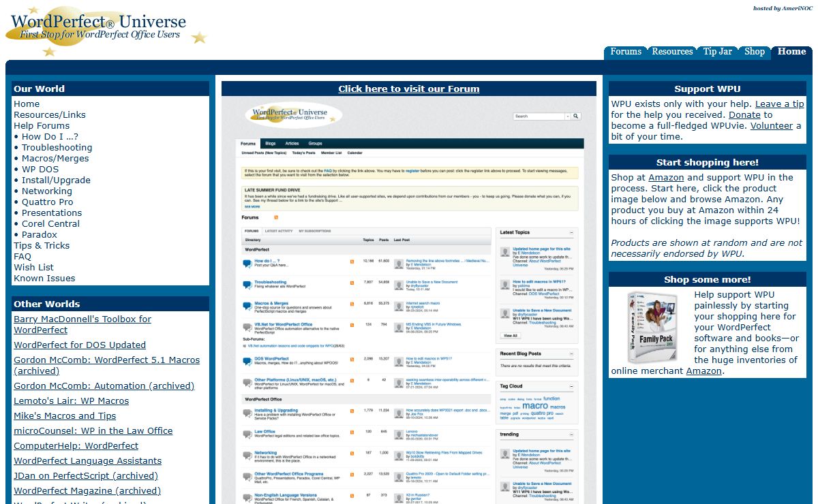The height and width of the screenshot is (504, 818).
Task: Click the Volunteer link
Action: coord(772,126)
